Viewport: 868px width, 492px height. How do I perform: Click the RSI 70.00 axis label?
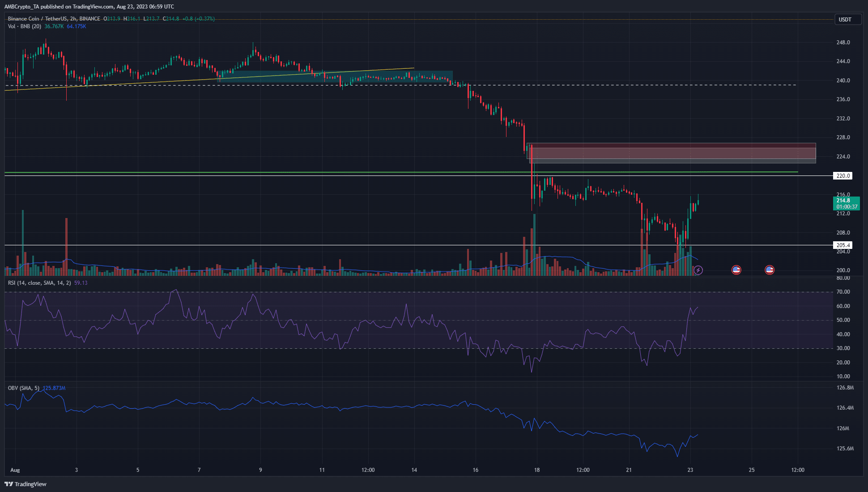coord(843,292)
